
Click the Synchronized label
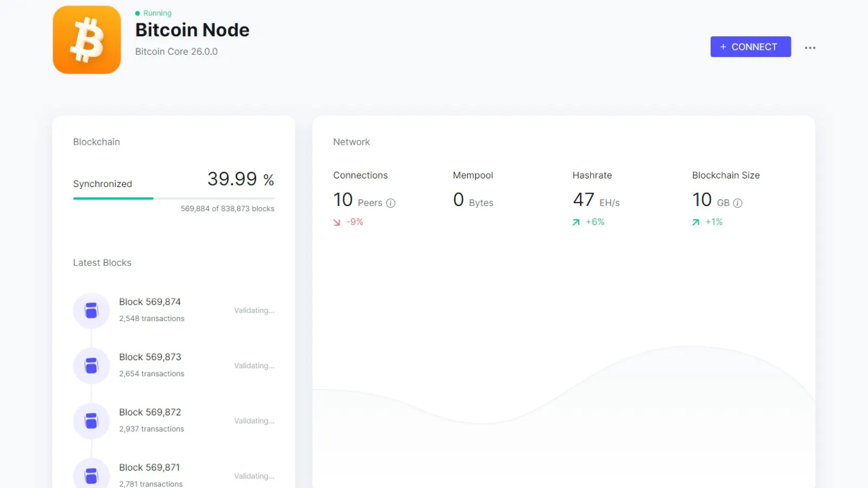point(103,184)
